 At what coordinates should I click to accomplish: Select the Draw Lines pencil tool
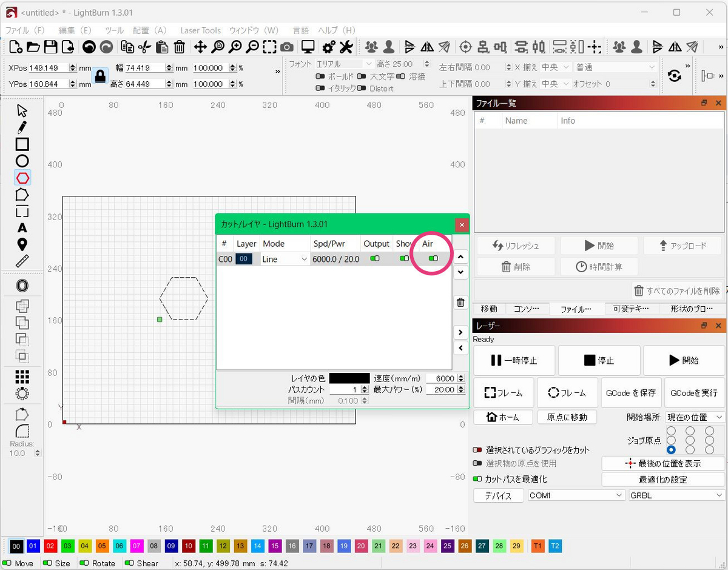[22, 127]
